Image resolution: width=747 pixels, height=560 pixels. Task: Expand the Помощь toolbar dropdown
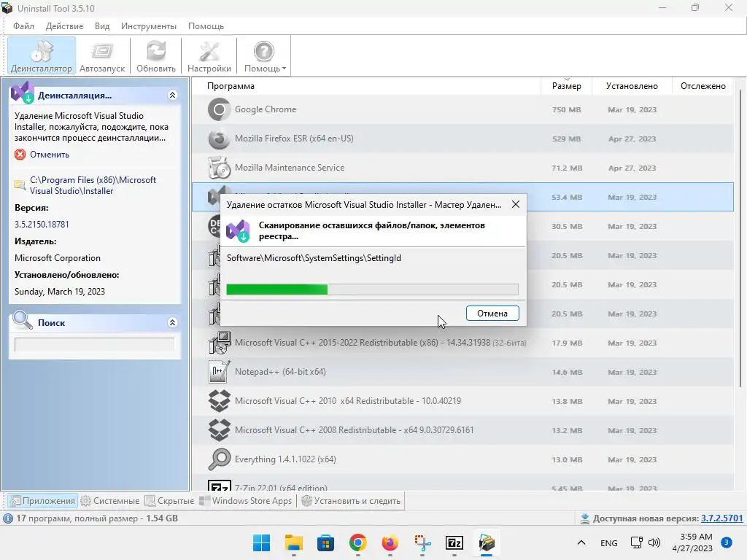tap(265, 55)
